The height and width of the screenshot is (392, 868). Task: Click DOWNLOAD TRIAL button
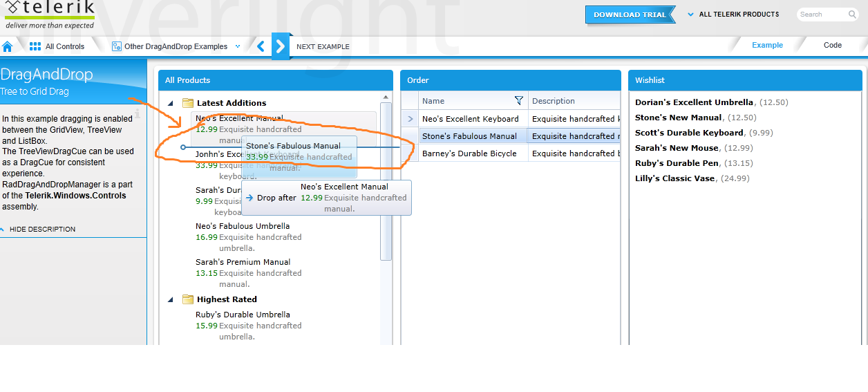(x=630, y=15)
